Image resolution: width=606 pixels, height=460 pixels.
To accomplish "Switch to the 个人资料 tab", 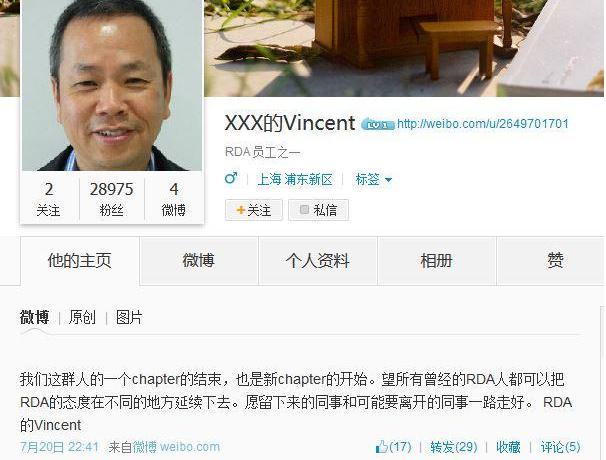I will pyautogui.click(x=318, y=261).
